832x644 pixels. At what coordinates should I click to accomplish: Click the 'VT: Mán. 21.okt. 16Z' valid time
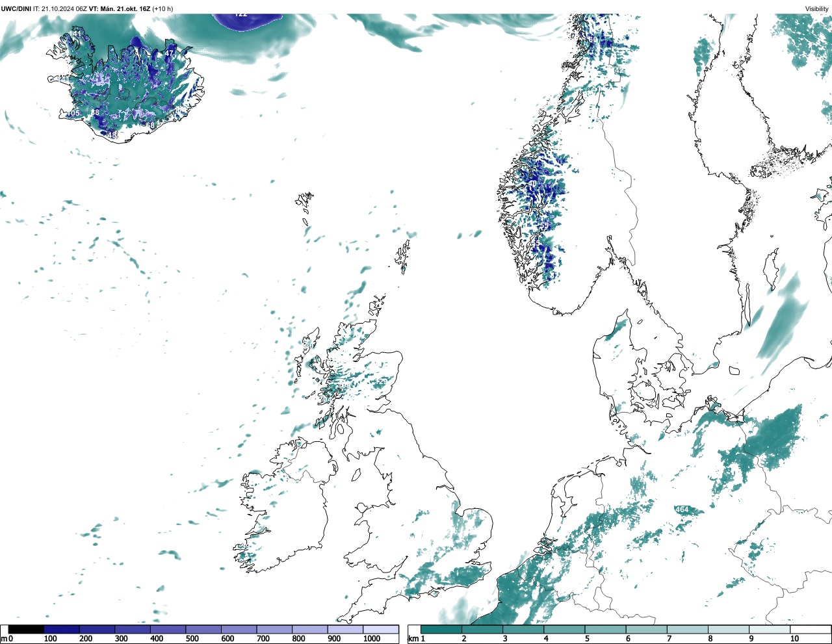point(120,9)
